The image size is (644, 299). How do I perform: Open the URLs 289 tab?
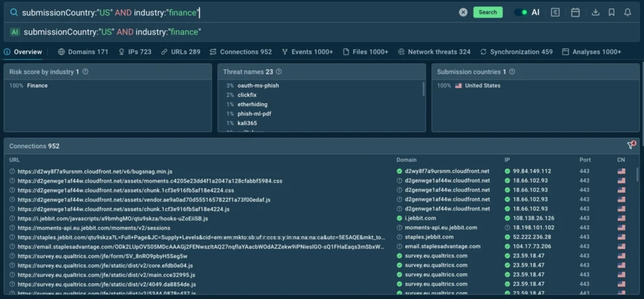click(x=180, y=52)
